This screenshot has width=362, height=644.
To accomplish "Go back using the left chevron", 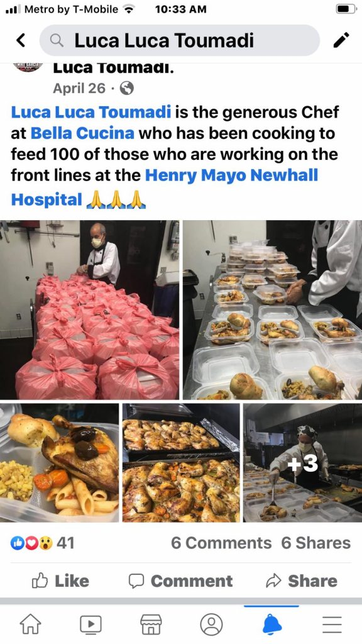I will (21, 40).
